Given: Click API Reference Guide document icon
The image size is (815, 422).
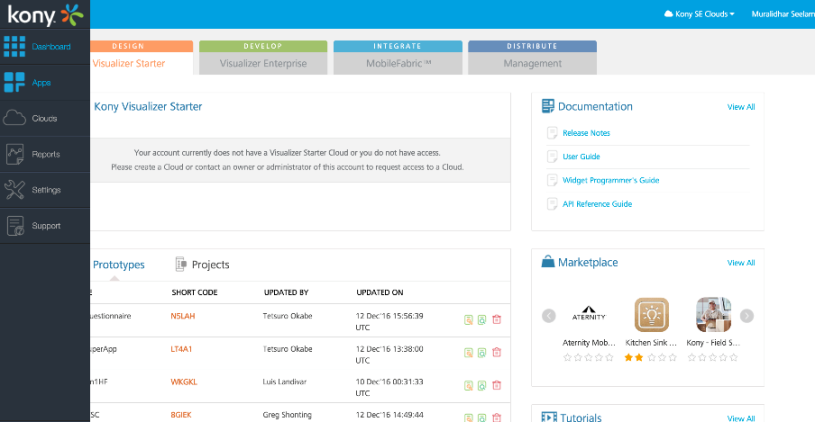Looking at the screenshot, I should [x=552, y=204].
